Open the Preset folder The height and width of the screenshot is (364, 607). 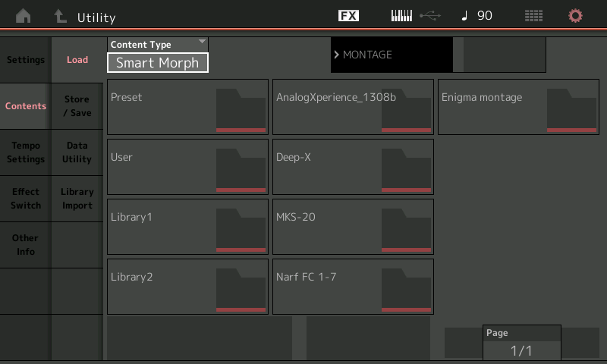[187, 107]
